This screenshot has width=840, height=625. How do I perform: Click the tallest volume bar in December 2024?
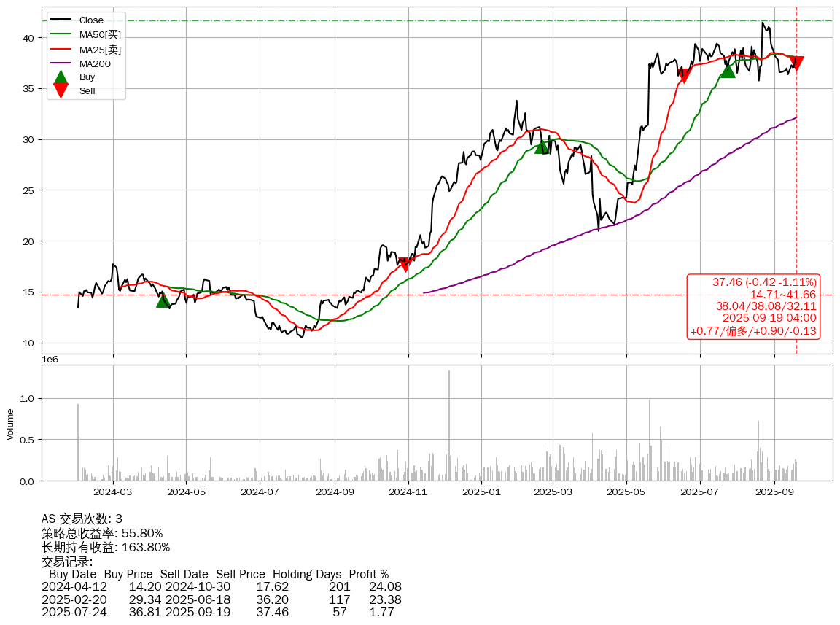pos(449,424)
